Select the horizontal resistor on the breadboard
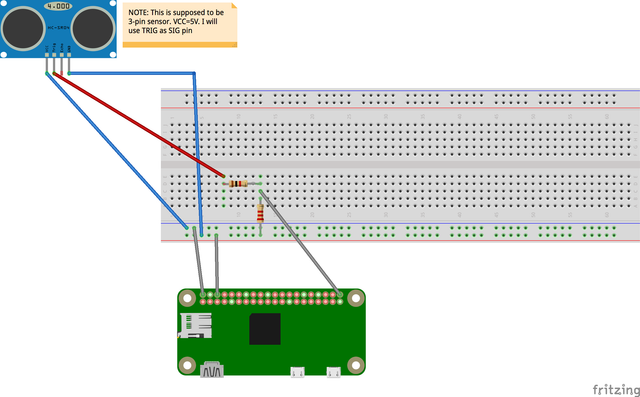The height and width of the screenshot is (397, 640). click(x=238, y=184)
